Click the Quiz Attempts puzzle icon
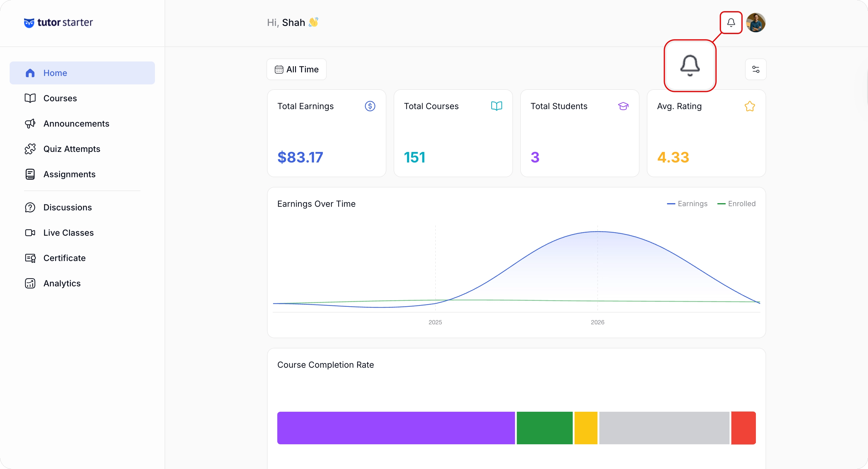Viewport: 868px width, 469px height. tap(30, 149)
